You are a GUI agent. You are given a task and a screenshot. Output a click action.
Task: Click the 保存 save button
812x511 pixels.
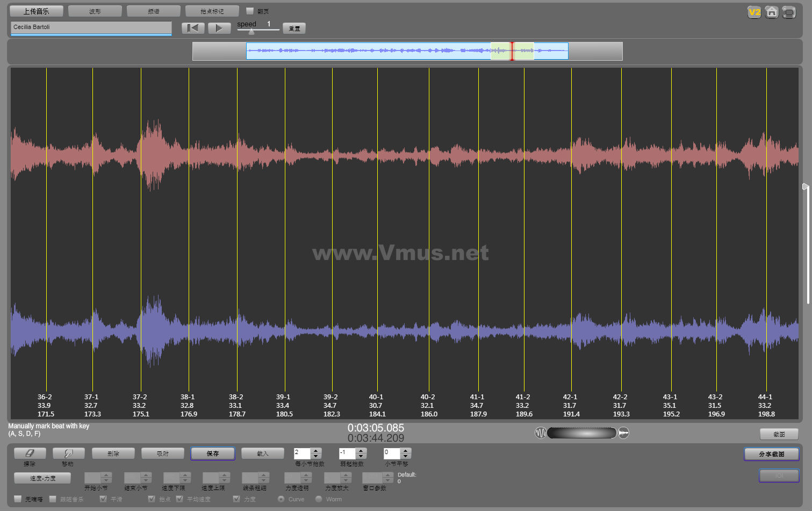[x=213, y=454]
